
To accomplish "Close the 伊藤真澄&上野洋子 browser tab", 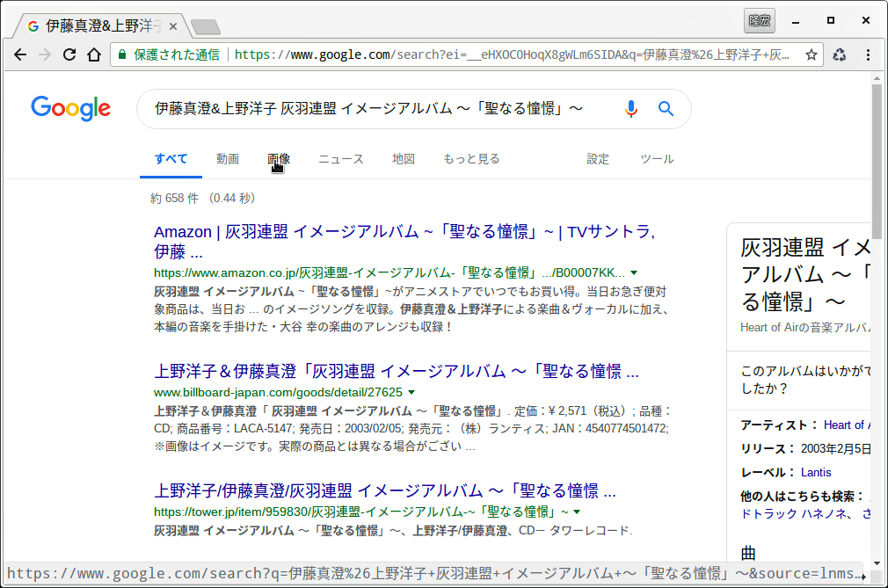I will pos(172,26).
